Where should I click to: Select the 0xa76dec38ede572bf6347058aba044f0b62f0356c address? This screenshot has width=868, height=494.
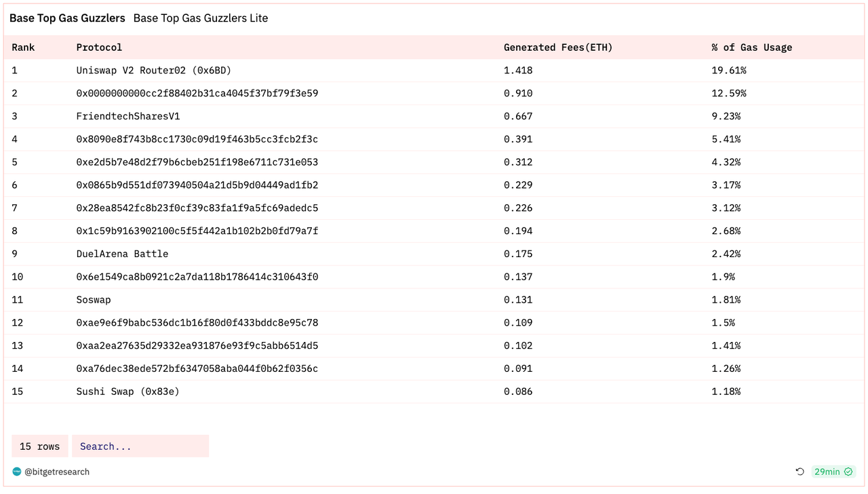[197, 368]
